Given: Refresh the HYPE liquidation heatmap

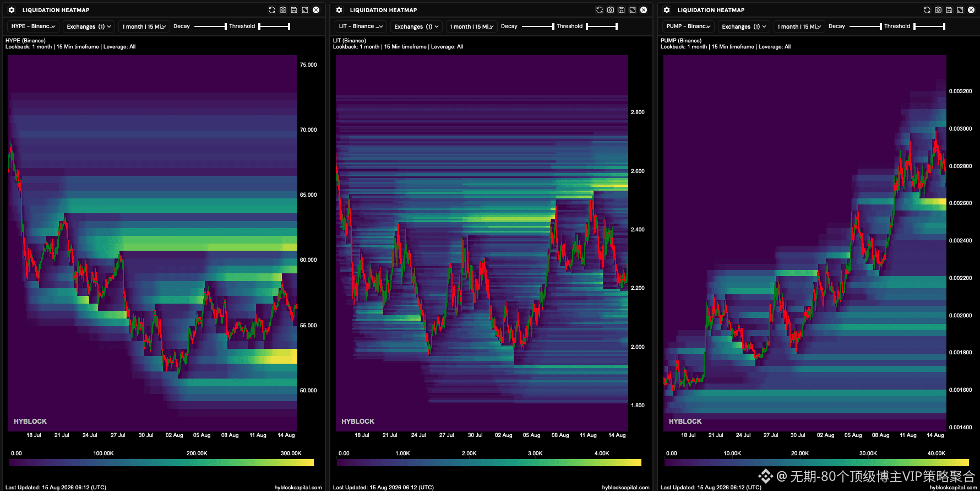Looking at the screenshot, I should point(272,10).
